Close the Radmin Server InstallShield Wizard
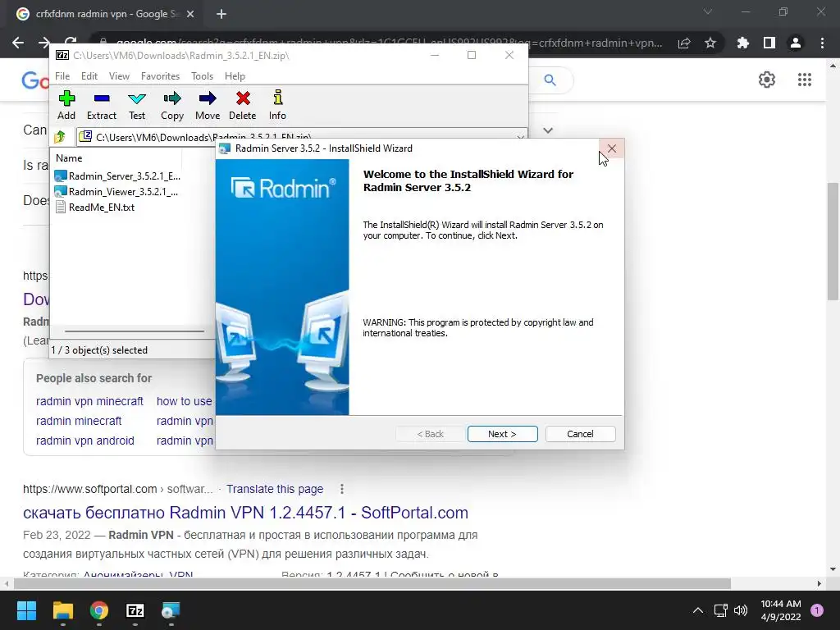840x630 pixels. point(612,148)
